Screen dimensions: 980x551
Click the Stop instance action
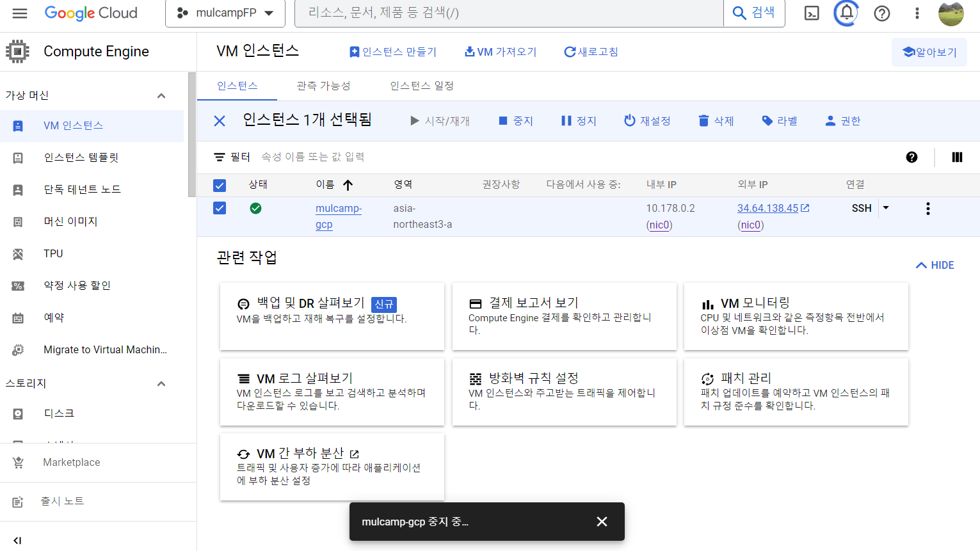516,121
